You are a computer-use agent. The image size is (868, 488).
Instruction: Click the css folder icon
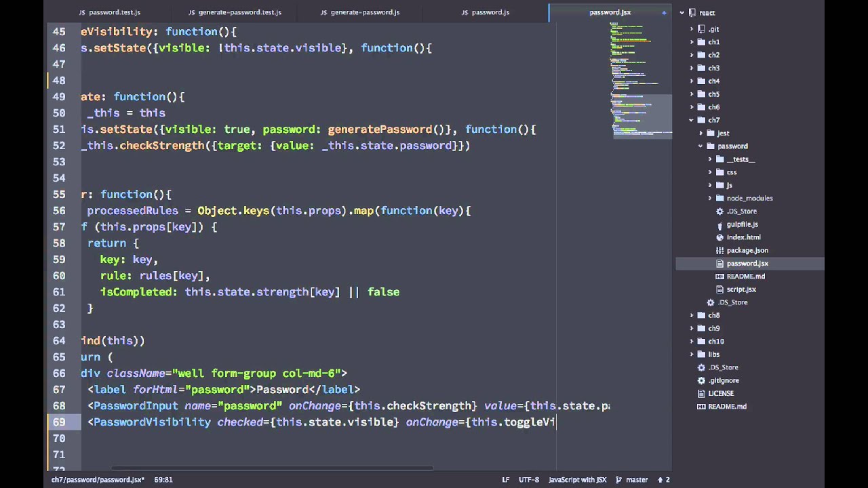click(x=720, y=172)
